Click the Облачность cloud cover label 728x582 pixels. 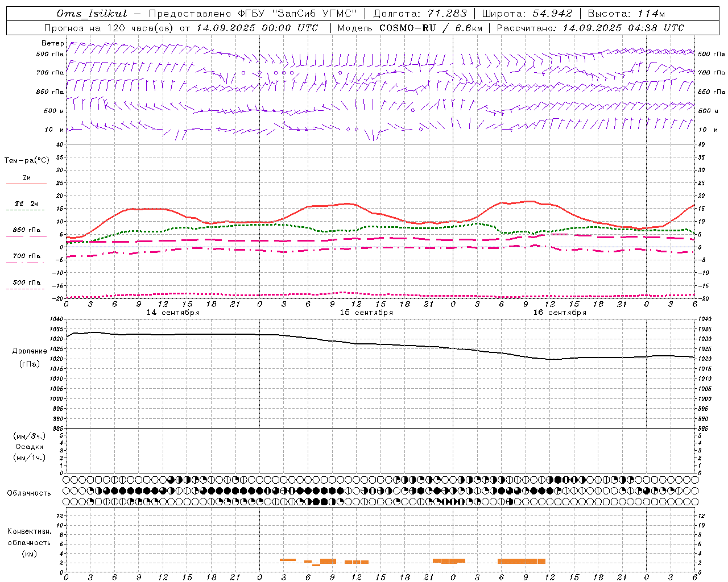point(29,493)
